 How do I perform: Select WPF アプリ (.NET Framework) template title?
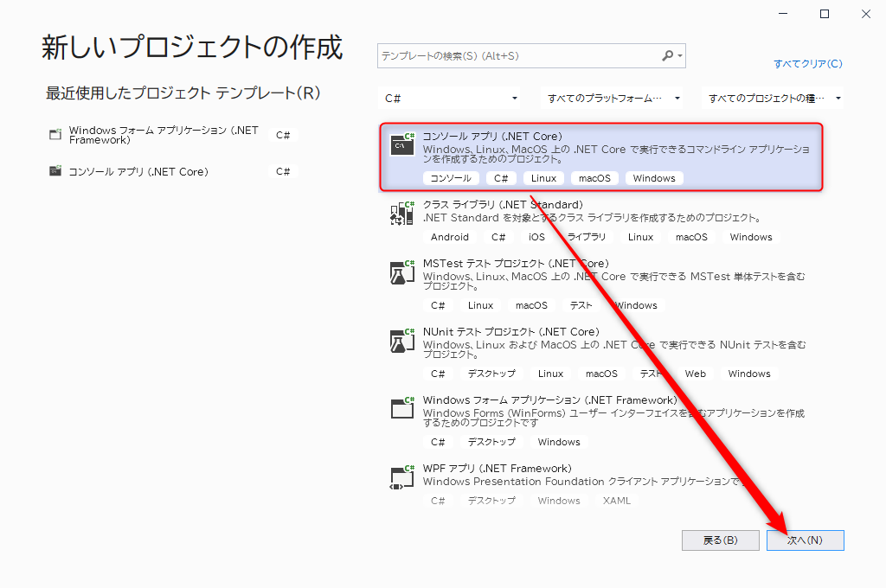tap(498, 469)
